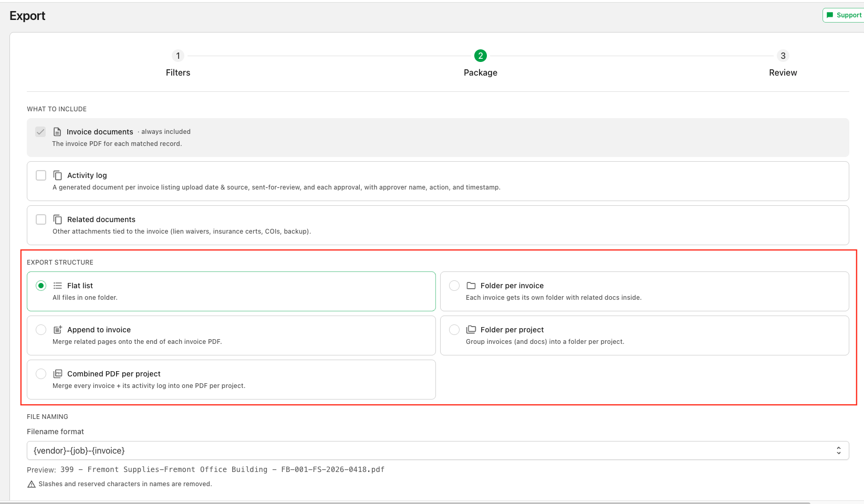The height and width of the screenshot is (504, 864).
Task: Click the 'All files in one folder.' text
Action: (x=85, y=298)
